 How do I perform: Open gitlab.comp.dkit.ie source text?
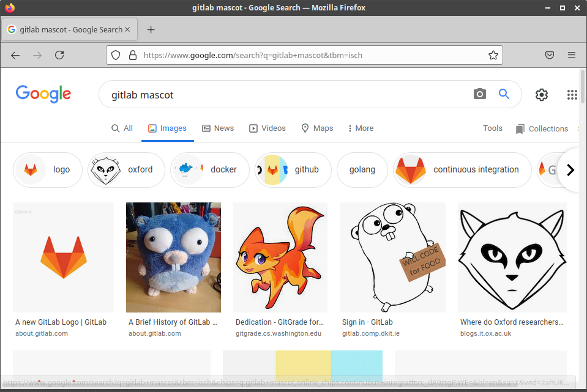(x=370, y=333)
